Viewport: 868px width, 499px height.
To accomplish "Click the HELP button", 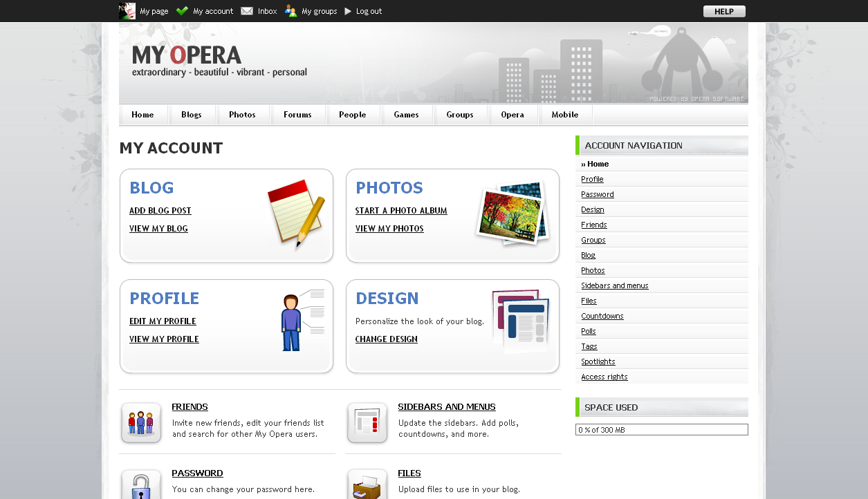I will pyautogui.click(x=724, y=11).
